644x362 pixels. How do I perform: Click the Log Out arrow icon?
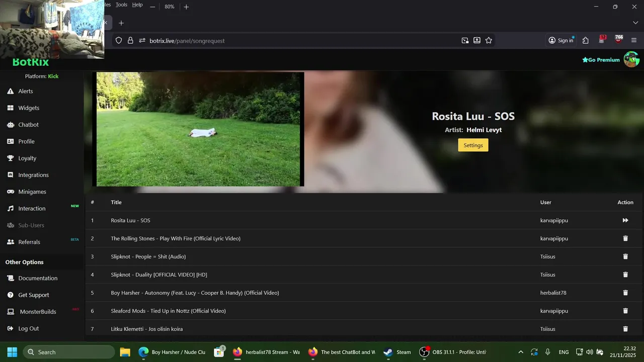[10, 328]
